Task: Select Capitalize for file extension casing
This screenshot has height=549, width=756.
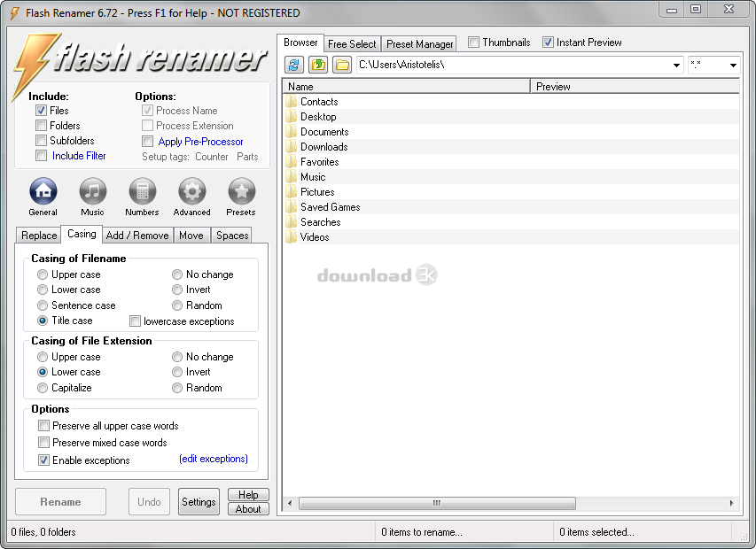Action: pyautogui.click(x=43, y=388)
